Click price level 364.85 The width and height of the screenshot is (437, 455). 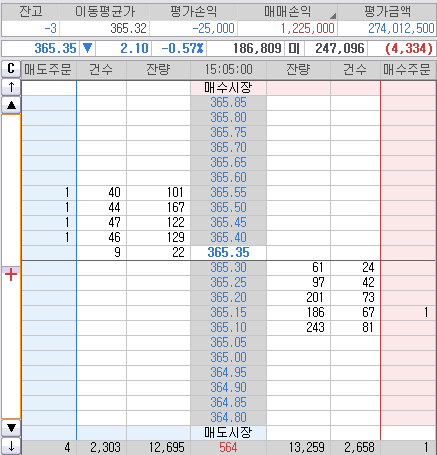pyautogui.click(x=228, y=403)
